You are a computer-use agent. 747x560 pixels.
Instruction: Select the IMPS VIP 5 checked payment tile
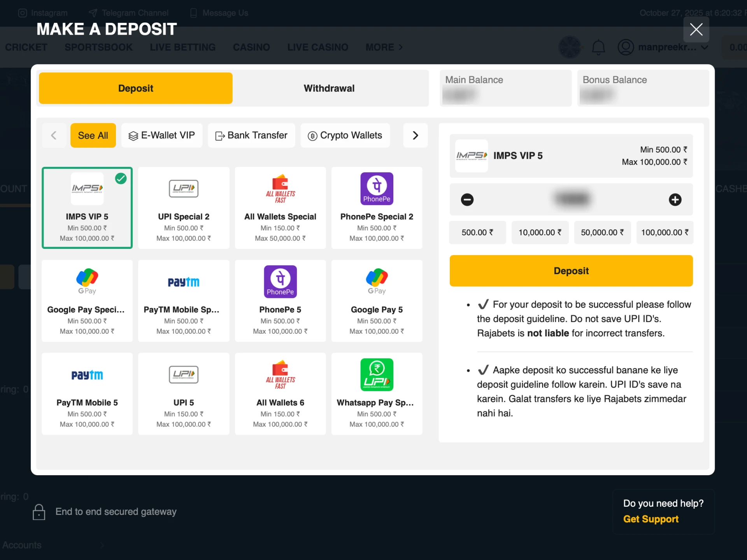point(87,208)
